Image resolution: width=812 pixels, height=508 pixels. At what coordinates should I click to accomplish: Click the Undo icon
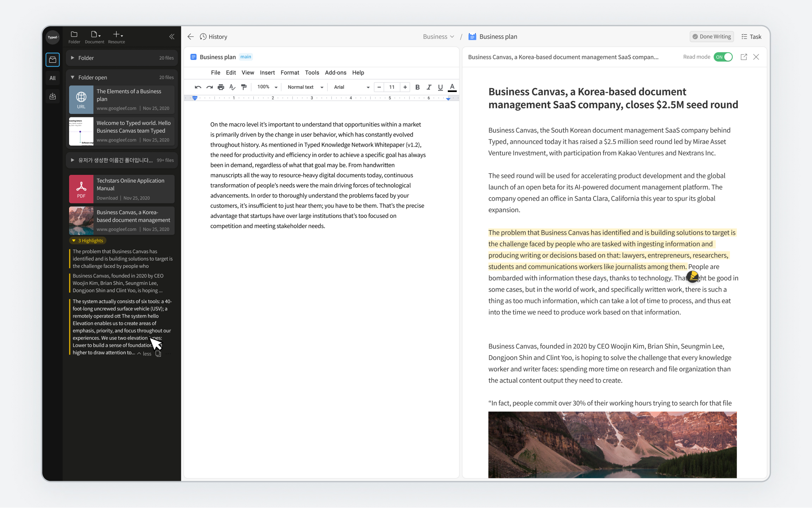tap(198, 87)
